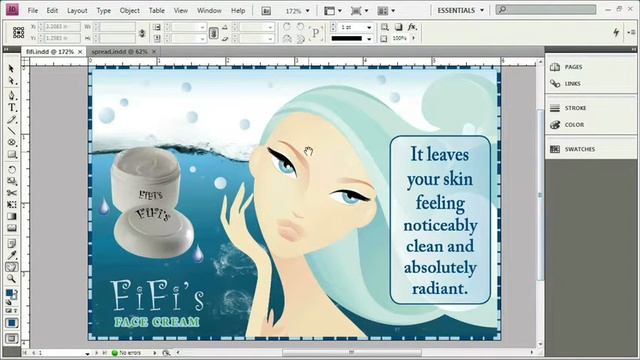
Task: Select the Type tool
Action: (11, 108)
